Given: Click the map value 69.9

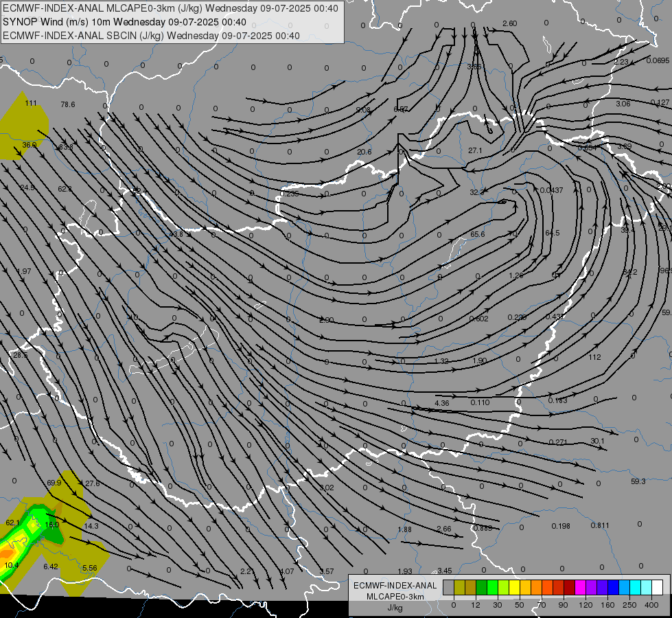Looking at the screenshot, I should 54,483.
